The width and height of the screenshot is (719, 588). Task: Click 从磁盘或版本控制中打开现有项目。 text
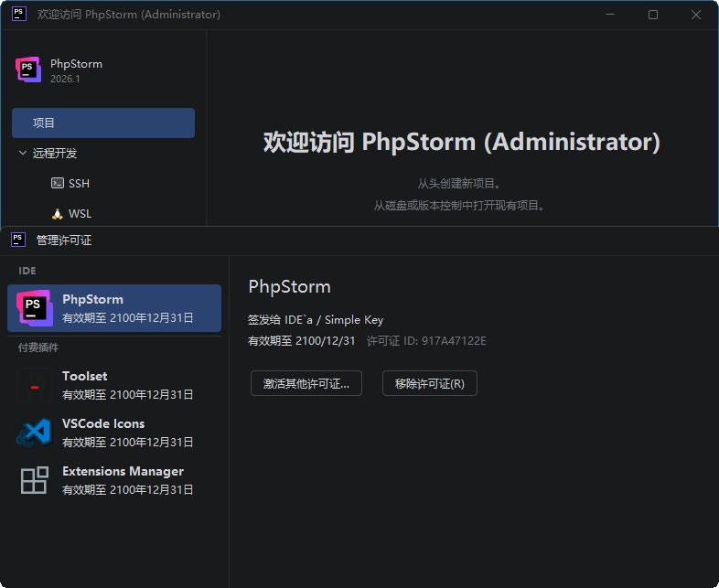point(460,206)
